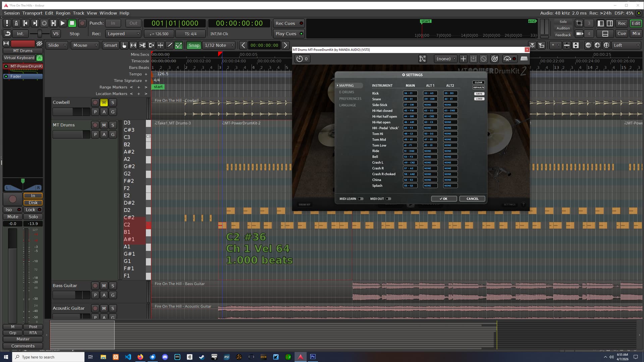This screenshot has width=644, height=362.
Task: Toggle MIDI LEARN switch
Action: point(361,199)
